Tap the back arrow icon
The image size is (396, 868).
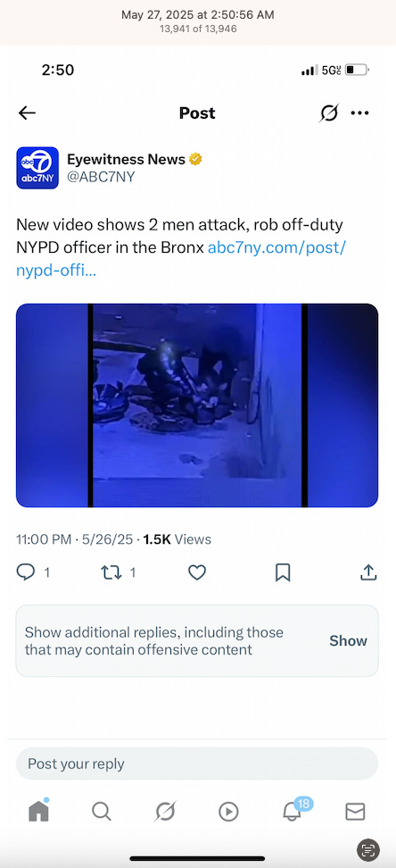tap(27, 113)
